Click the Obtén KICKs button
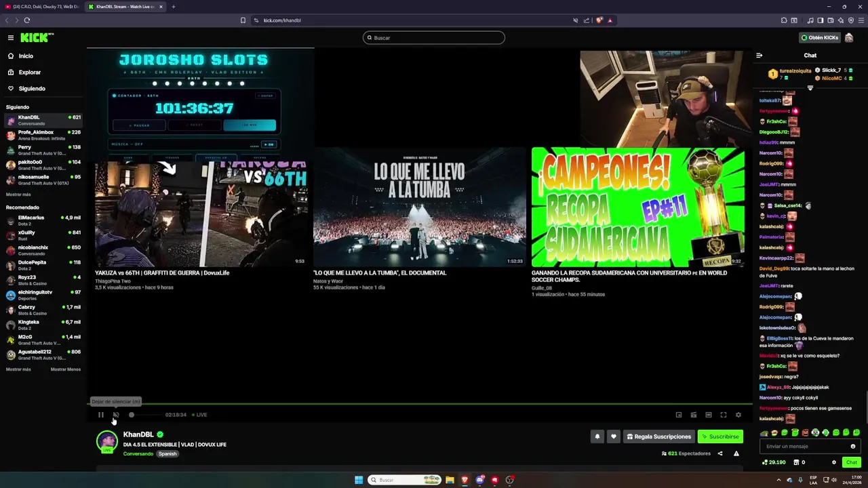868x488 pixels. [x=819, y=38]
